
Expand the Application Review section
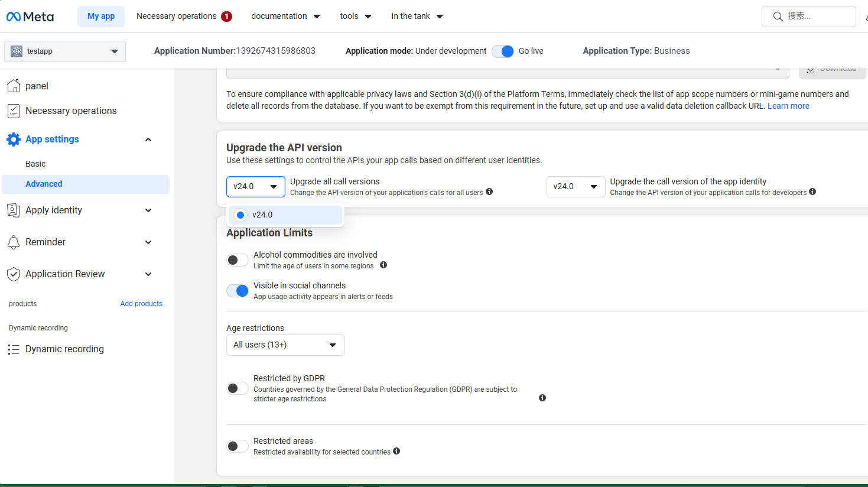pos(148,274)
